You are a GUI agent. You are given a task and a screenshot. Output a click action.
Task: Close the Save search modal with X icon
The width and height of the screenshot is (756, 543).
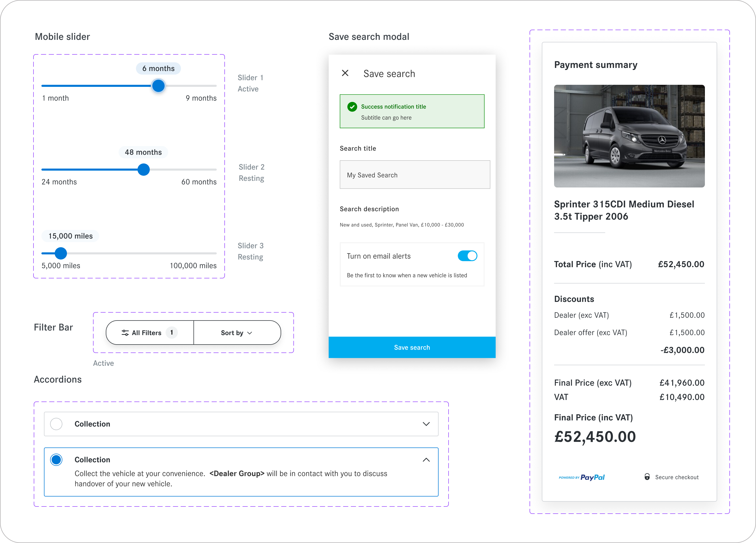(x=345, y=73)
